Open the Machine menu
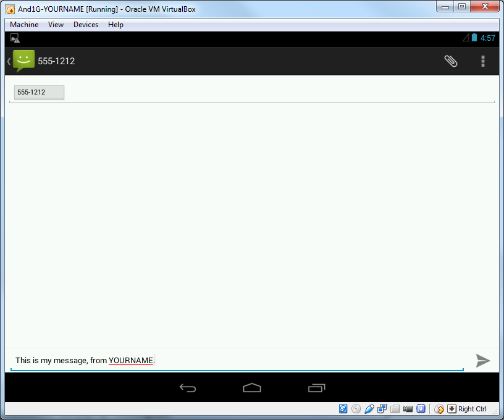The image size is (504, 420). pos(24,25)
